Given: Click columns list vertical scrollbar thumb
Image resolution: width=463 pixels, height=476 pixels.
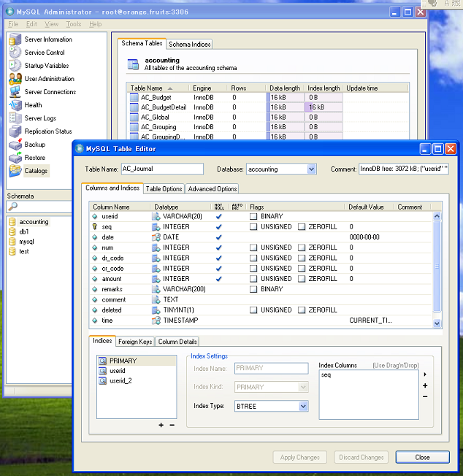Looking at the screenshot, I should [x=437, y=266].
